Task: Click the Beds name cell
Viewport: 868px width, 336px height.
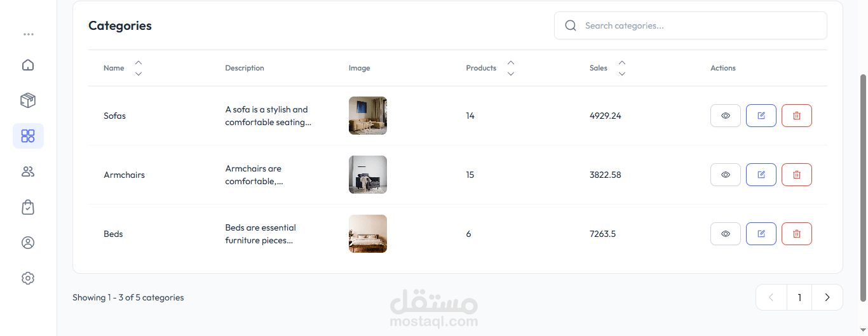Action: tap(113, 234)
